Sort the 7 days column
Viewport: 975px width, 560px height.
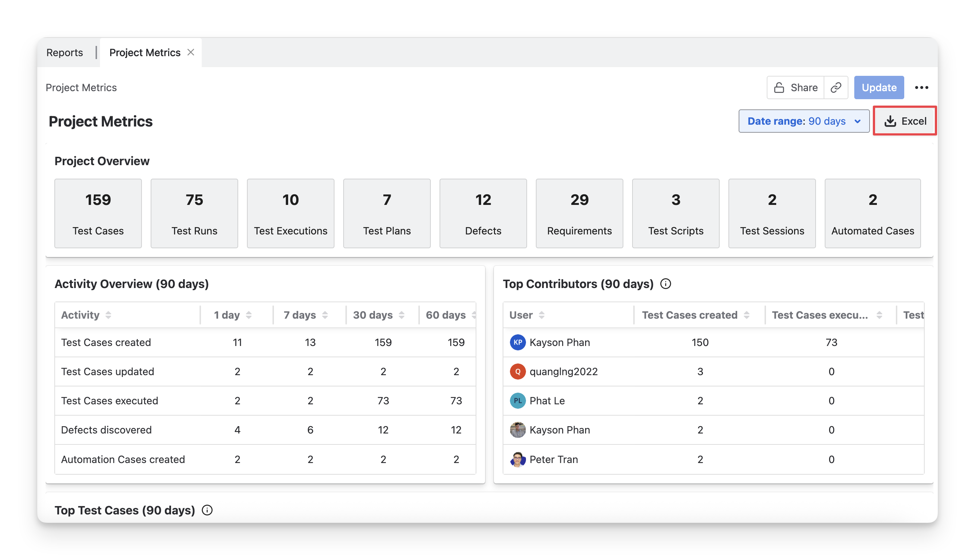[x=325, y=315]
